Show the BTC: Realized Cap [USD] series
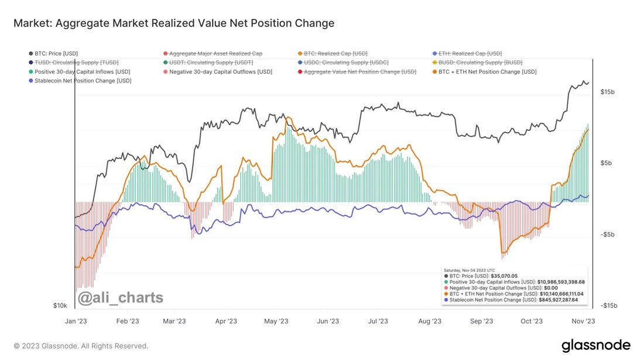 [x=333, y=53]
